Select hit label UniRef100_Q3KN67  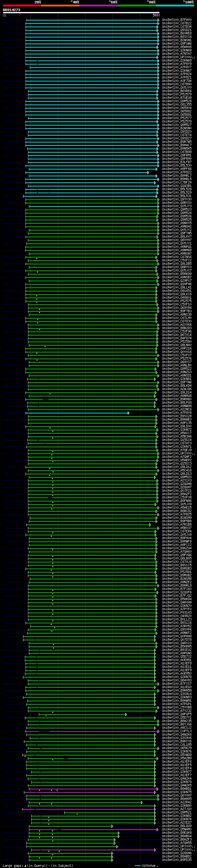pyautogui.click(x=177, y=71)
